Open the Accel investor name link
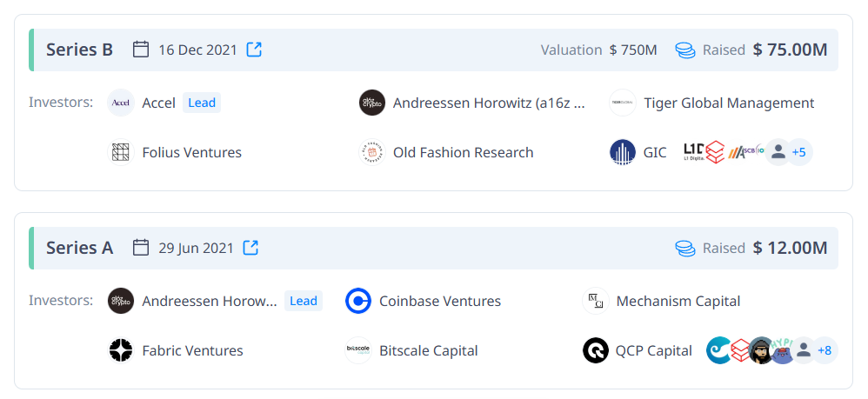 [x=159, y=103]
